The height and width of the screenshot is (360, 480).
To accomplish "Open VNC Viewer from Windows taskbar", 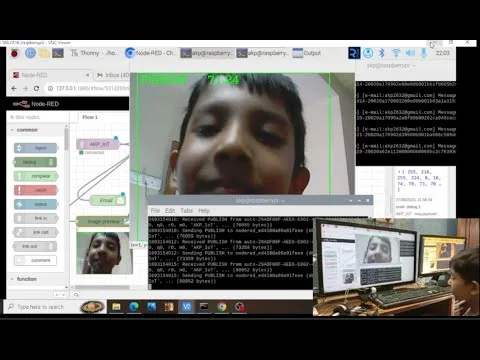I will click(x=187, y=307).
